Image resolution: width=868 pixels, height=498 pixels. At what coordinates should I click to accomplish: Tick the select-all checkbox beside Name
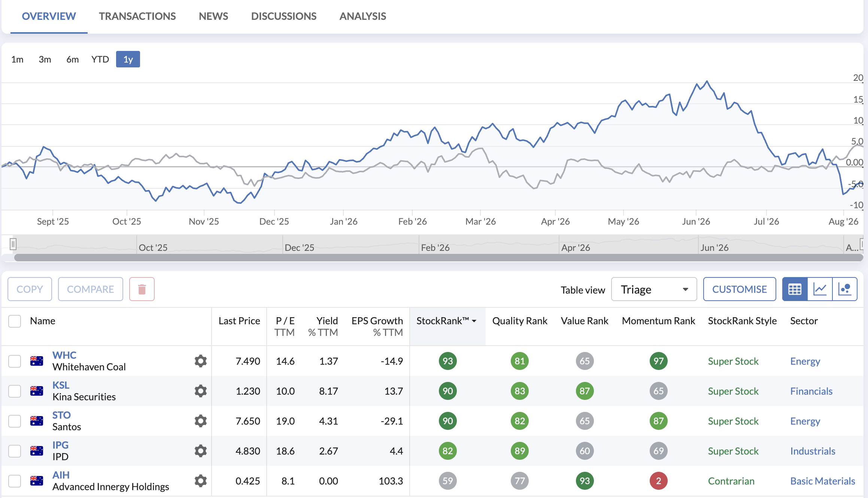(x=15, y=321)
